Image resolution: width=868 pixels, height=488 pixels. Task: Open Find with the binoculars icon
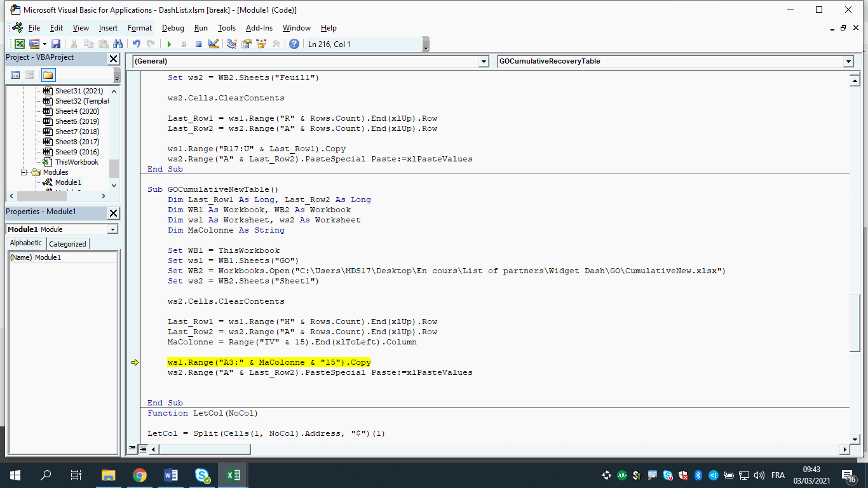pos(118,44)
